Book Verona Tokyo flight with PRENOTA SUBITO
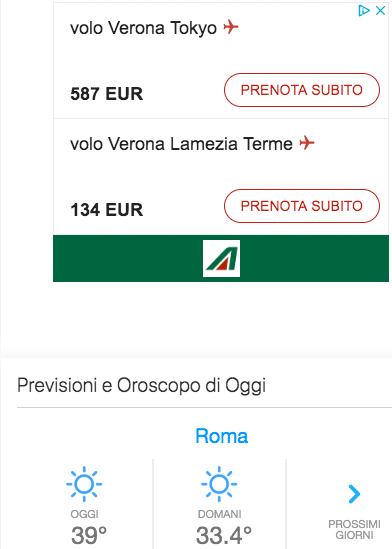 [x=302, y=90]
